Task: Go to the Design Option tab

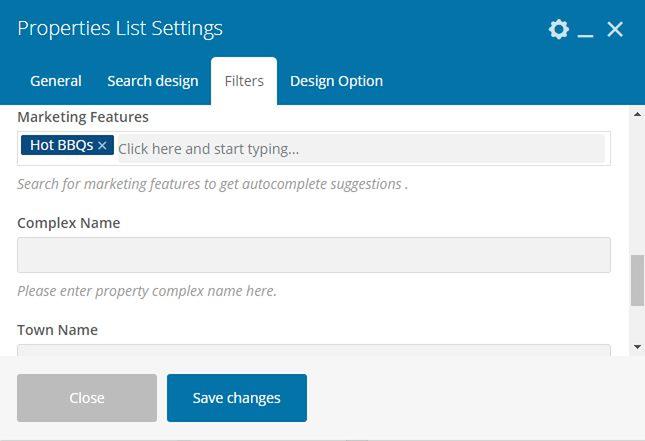Action: [x=336, y=81]
